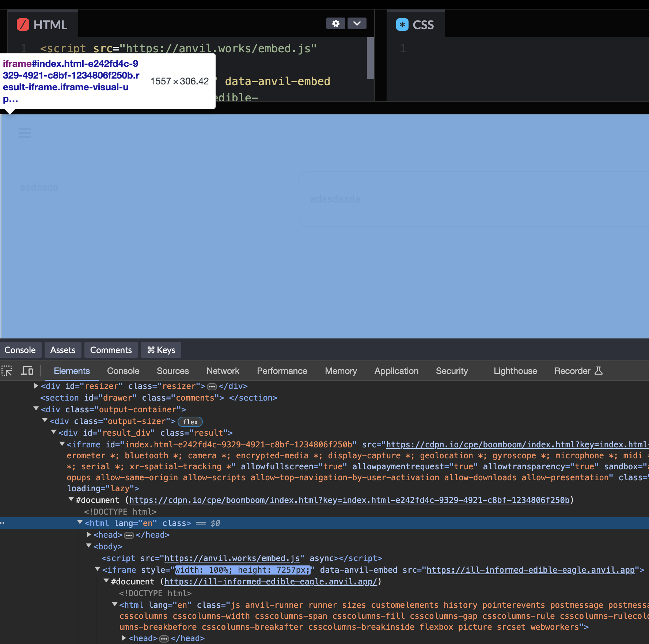
Task: Expand the first head node
Action: [x=89, y=535]
